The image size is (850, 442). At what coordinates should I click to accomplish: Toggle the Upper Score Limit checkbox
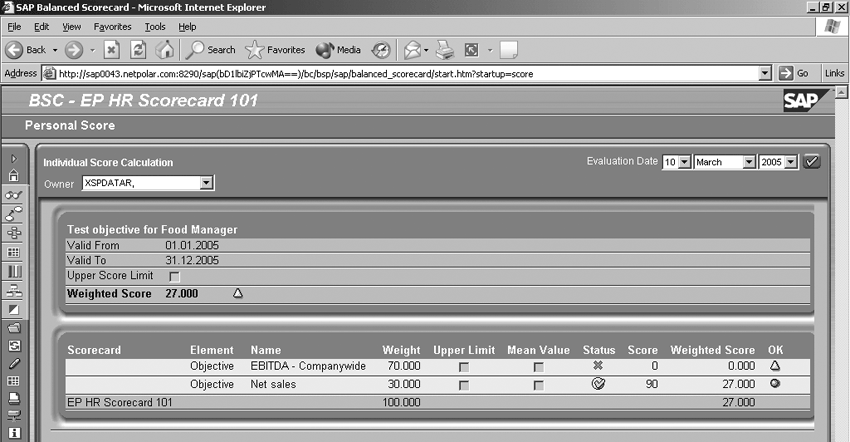[174, 277]
